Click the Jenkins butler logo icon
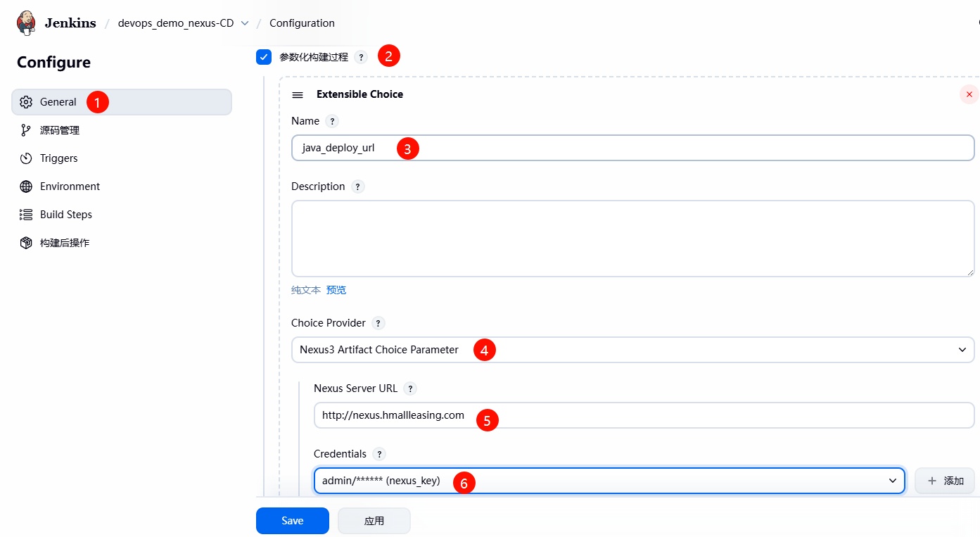This screenshot has width=980, height=537. pyautogui.click(x=27, y=23)
